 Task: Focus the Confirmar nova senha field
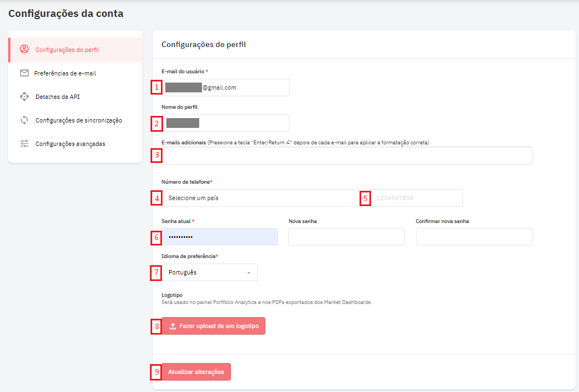coord(473,237)
